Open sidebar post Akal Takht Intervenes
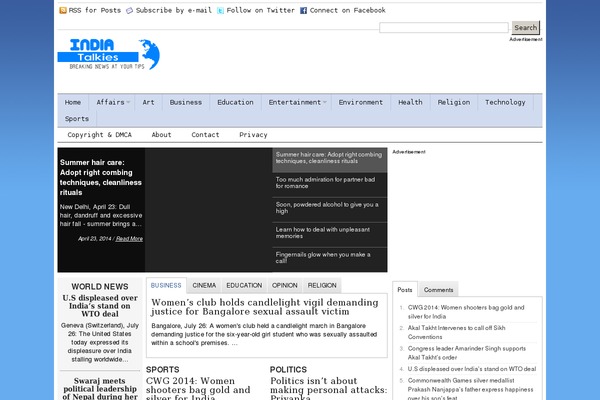This screenshot has width=600, height=400. point(457,332)
